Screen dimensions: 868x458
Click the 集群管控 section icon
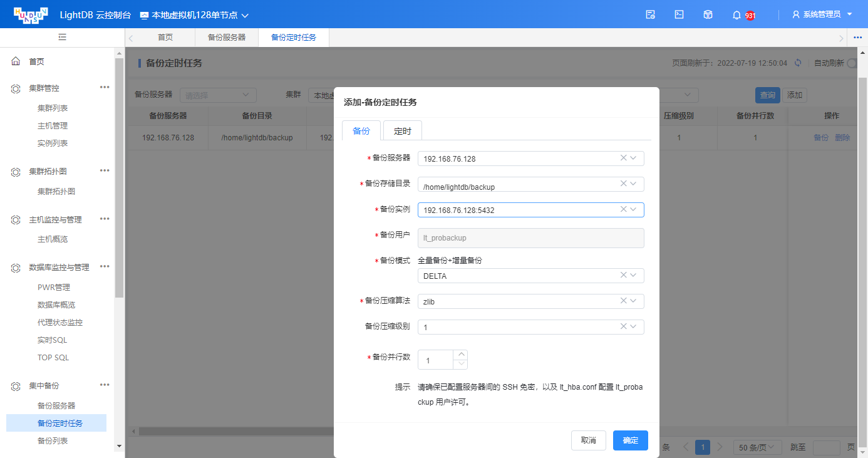tap(16, 88)
